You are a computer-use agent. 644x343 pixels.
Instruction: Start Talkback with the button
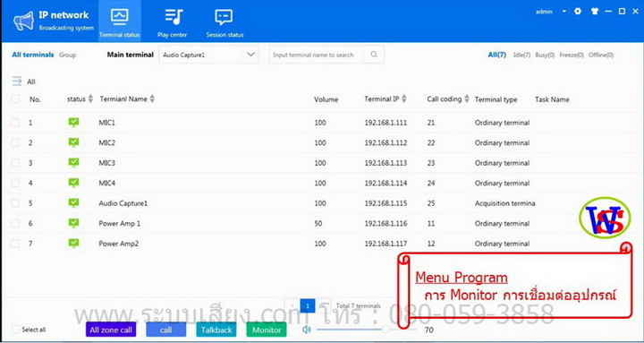[x=216, y=330]
